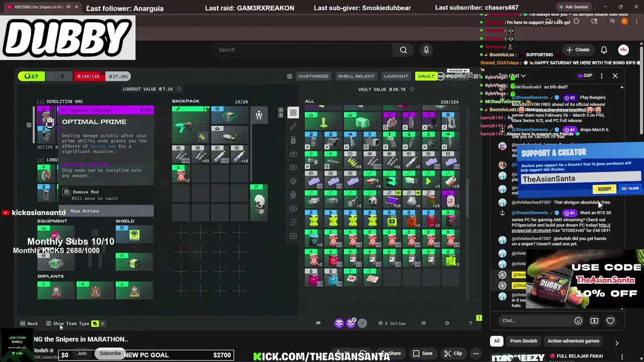Viewport: 644px width, 362px height.
Task: Select vault filter weapons icon
Action: point(293,127)
